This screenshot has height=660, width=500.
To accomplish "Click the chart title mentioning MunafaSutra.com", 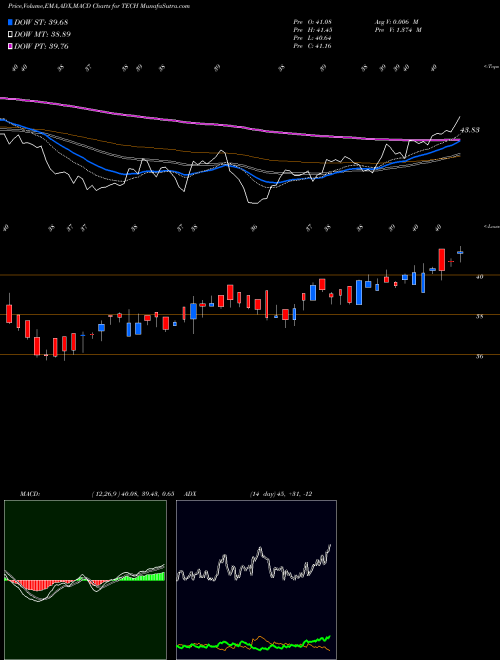I will (98, 6).
